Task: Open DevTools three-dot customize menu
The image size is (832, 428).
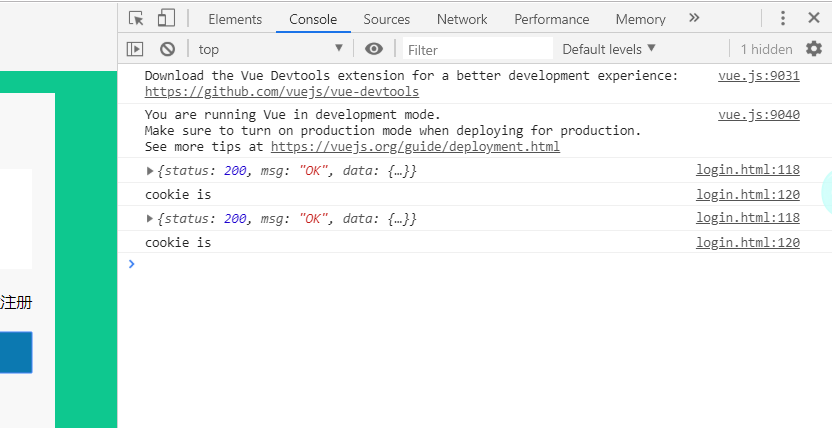Action: (783, 18)
